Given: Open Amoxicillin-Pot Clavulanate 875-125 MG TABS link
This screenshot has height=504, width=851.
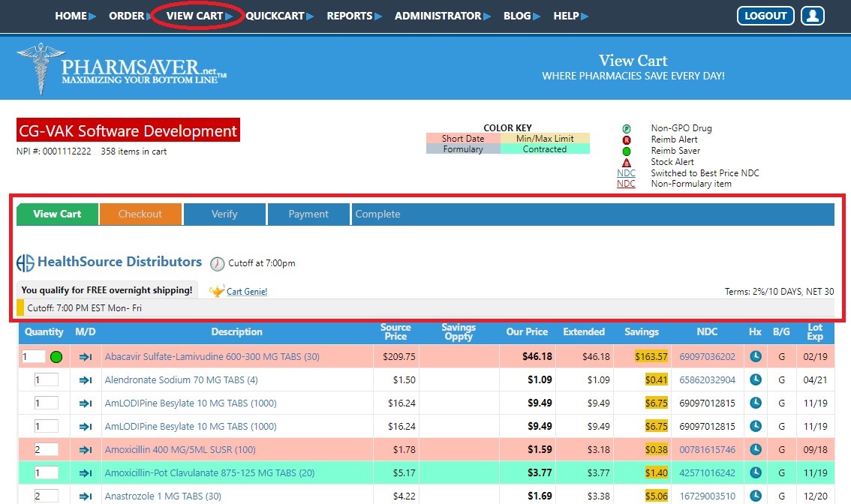Looking at the screenshot, I should coord(209,473).
